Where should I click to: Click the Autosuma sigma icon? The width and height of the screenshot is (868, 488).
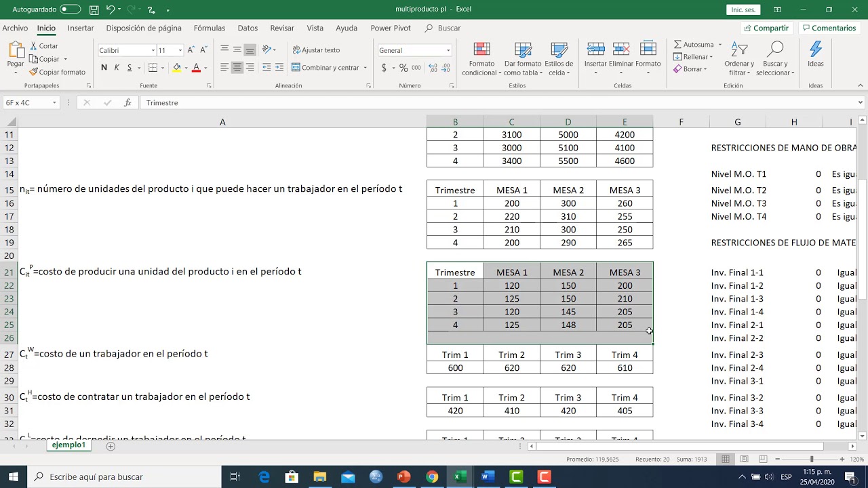click(677, 45)
